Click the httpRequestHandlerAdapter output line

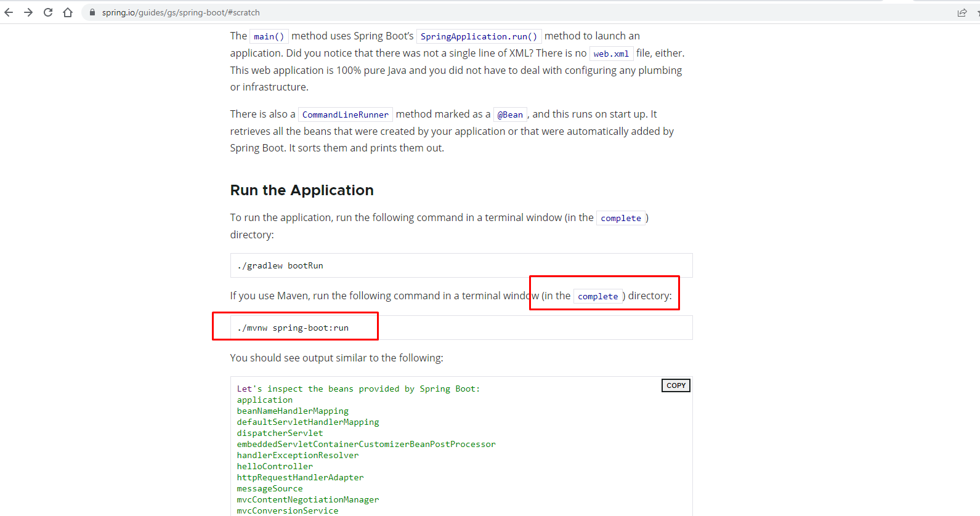click(301, 477)
